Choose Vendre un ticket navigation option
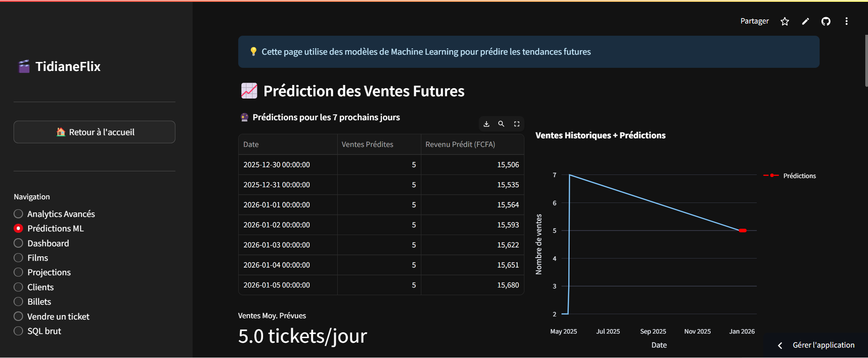Viewport: 868px width, 358px height. click(x=19, y=316)
